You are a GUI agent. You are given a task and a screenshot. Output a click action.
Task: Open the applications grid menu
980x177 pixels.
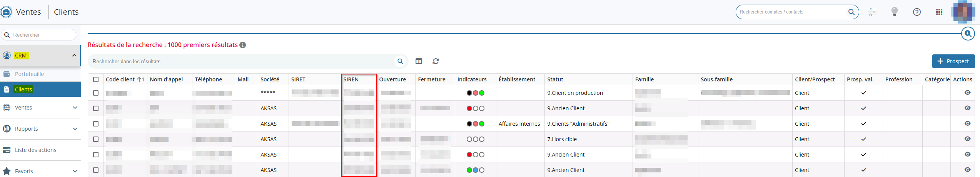(939, 12)
